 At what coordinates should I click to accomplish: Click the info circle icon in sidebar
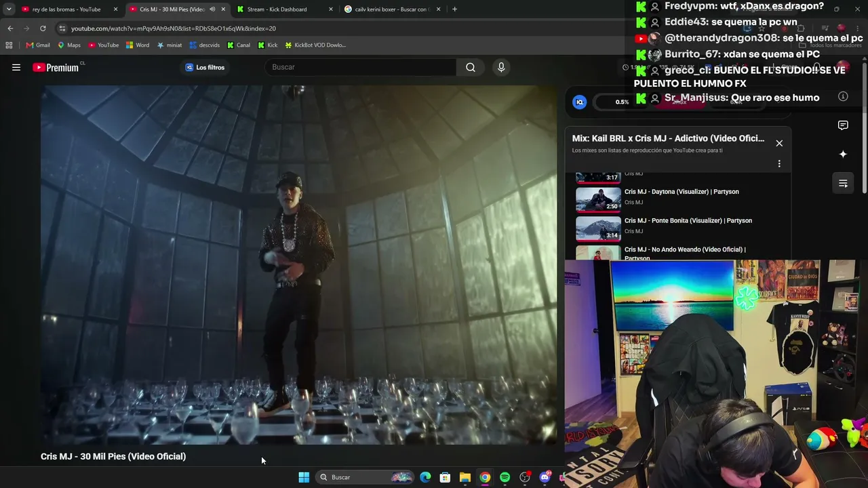point(843,97)
